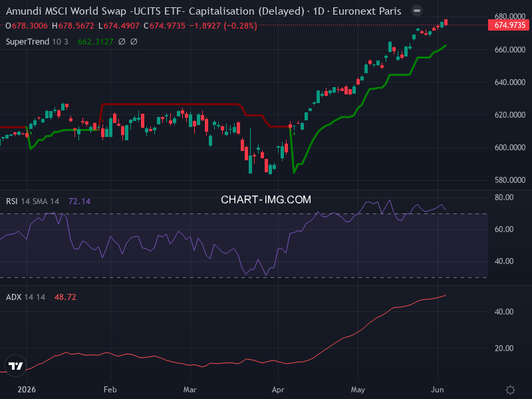The image size is (532, 399).
Task: Click the Mar time axis label
Action: pyautogui.click(x=190, y=390)
